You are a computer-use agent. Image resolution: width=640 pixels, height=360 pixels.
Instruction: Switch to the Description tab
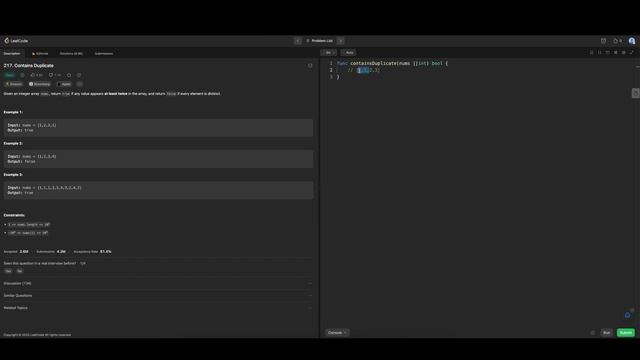point(12,53)
